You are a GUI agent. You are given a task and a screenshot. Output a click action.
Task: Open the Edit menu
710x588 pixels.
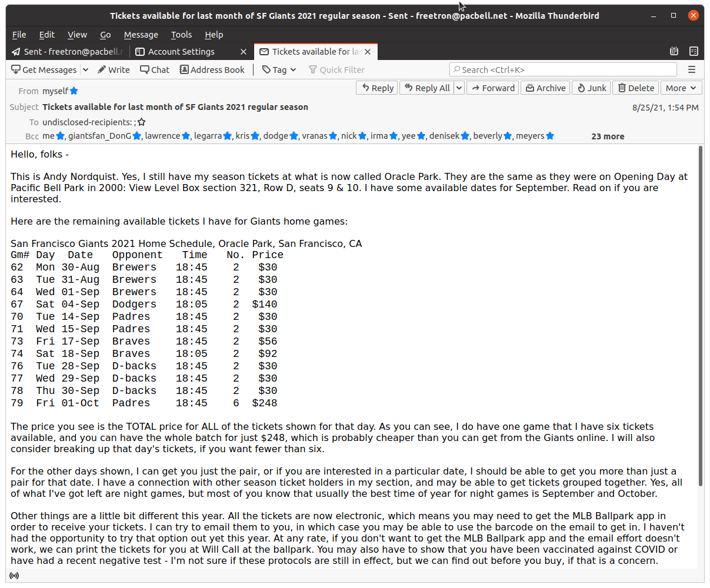pos(47,35)
